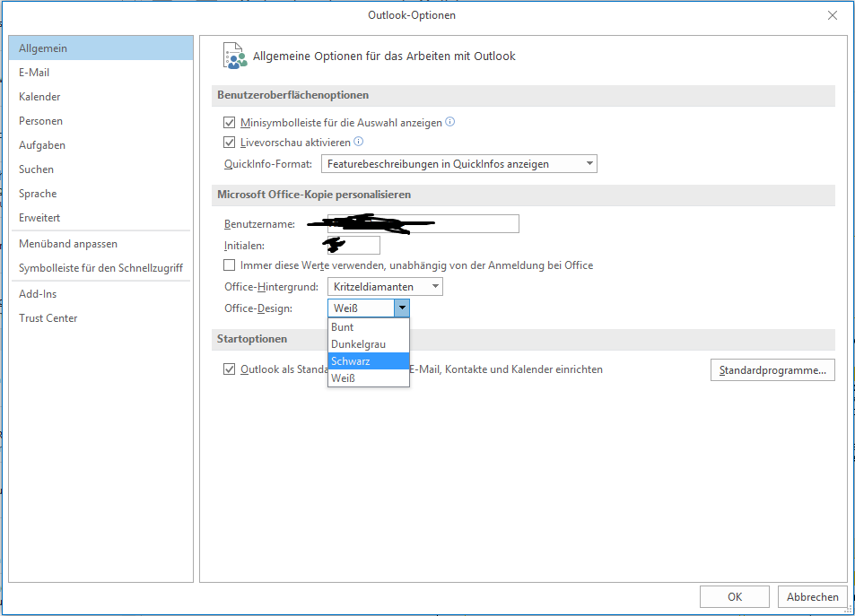Go to Add-Ins page
This screenshot has width=855, height=616.
click(100, 294)
